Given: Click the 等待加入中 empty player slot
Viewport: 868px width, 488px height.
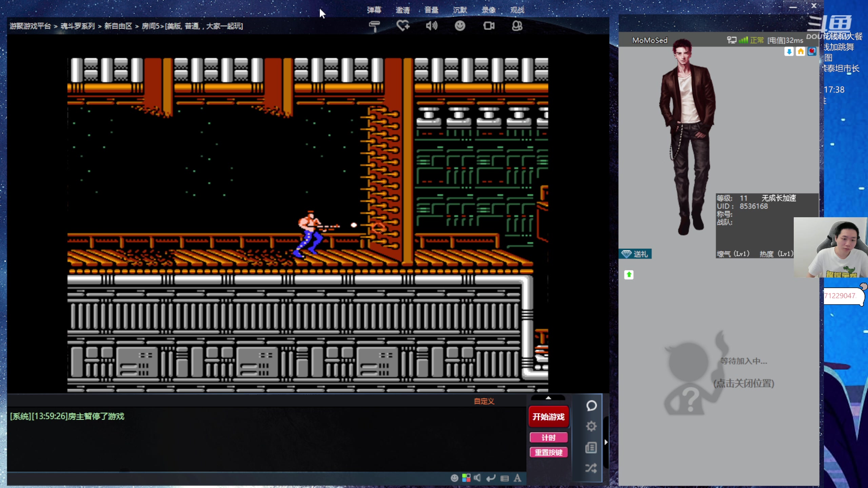Looking at the screenshot, I should [744, 361].
